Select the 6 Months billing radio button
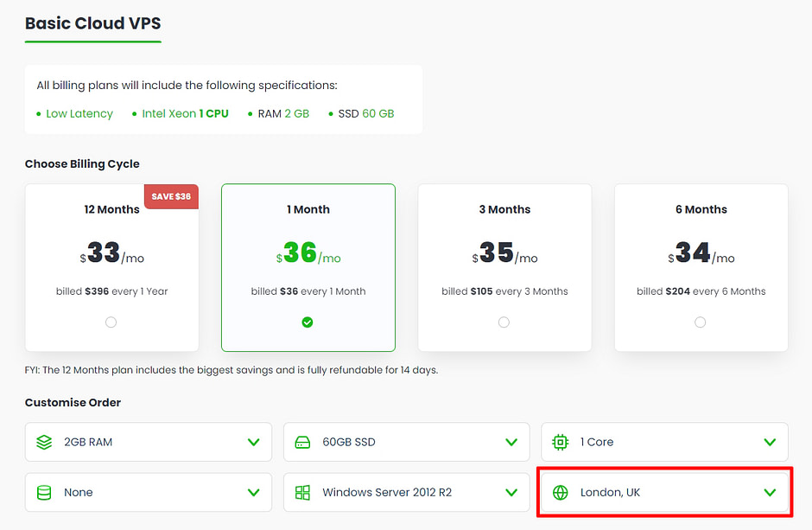 pyautogui.click(x=700, y=322)
